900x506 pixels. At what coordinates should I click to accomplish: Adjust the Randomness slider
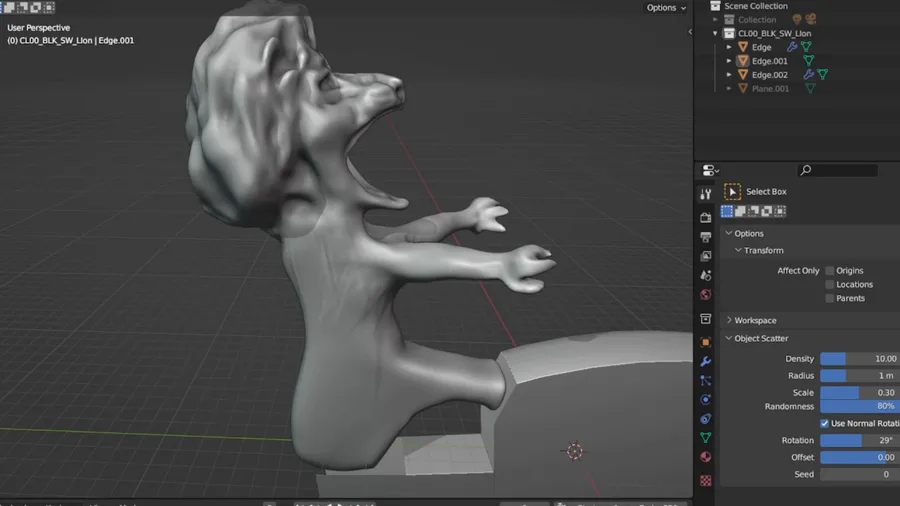click(860, 406)
